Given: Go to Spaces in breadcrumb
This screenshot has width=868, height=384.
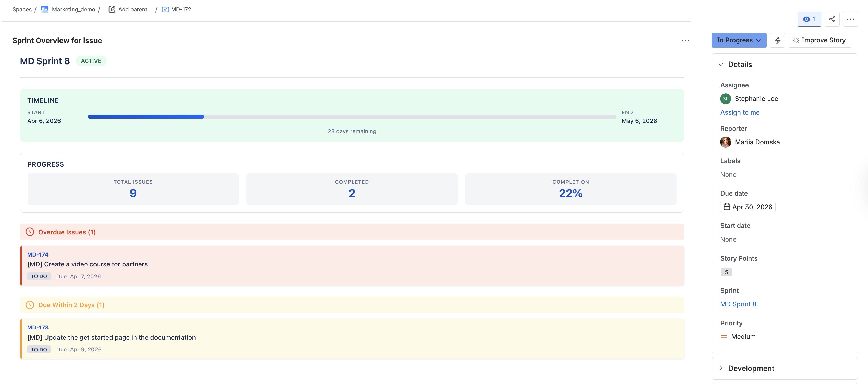Looking at the screenshot, I should point(22,9).
